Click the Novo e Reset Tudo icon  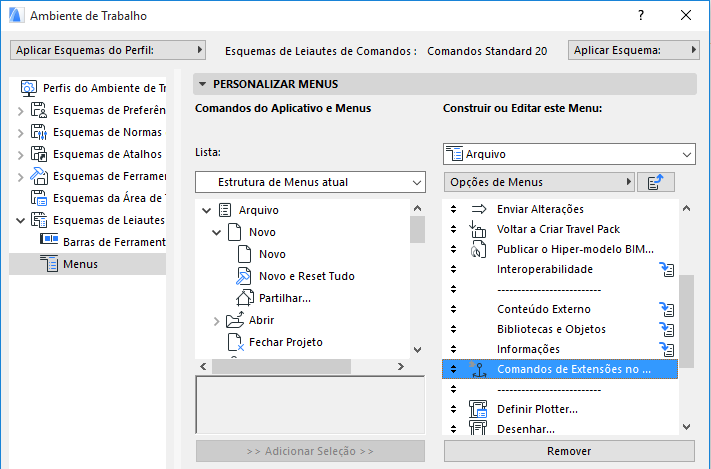coord(245,276)
